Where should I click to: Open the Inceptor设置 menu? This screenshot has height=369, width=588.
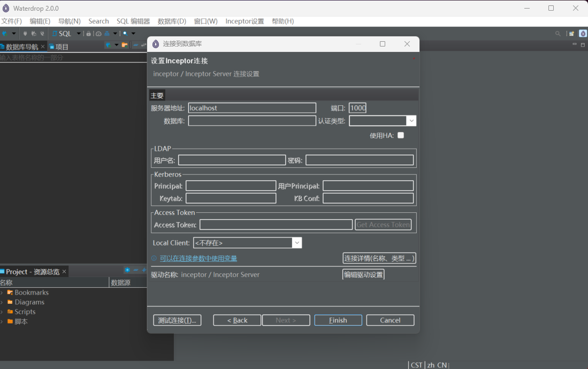click(245, 21)
